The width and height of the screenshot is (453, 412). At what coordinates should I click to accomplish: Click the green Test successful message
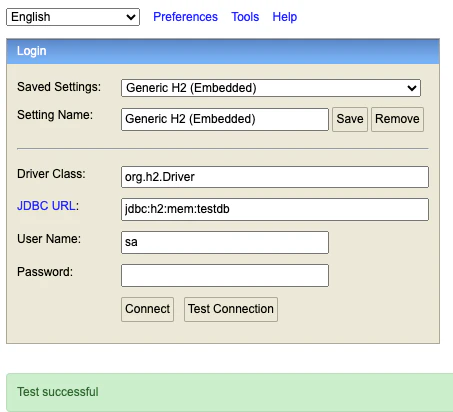229,392
